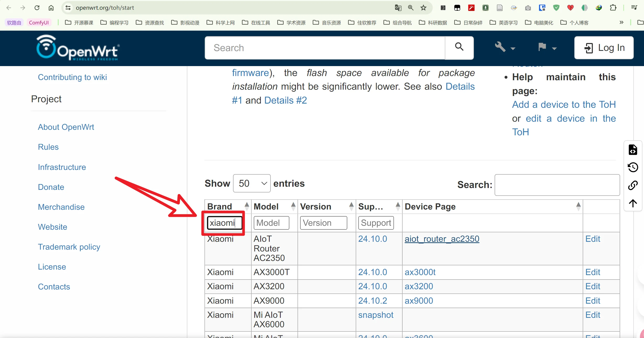Open the 科学上网 bookmark folder
Image resolution: width=644 pixels, height=338 pixels.
tap(221, 23)
